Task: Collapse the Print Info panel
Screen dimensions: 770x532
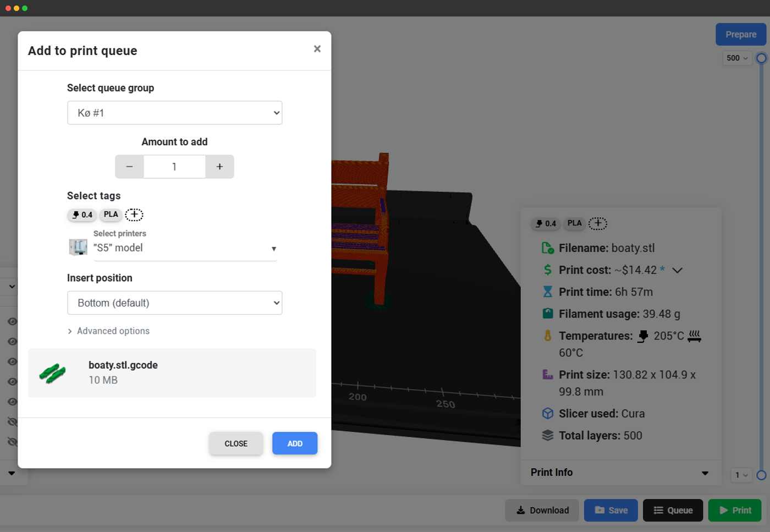Action: click(705, 473)
